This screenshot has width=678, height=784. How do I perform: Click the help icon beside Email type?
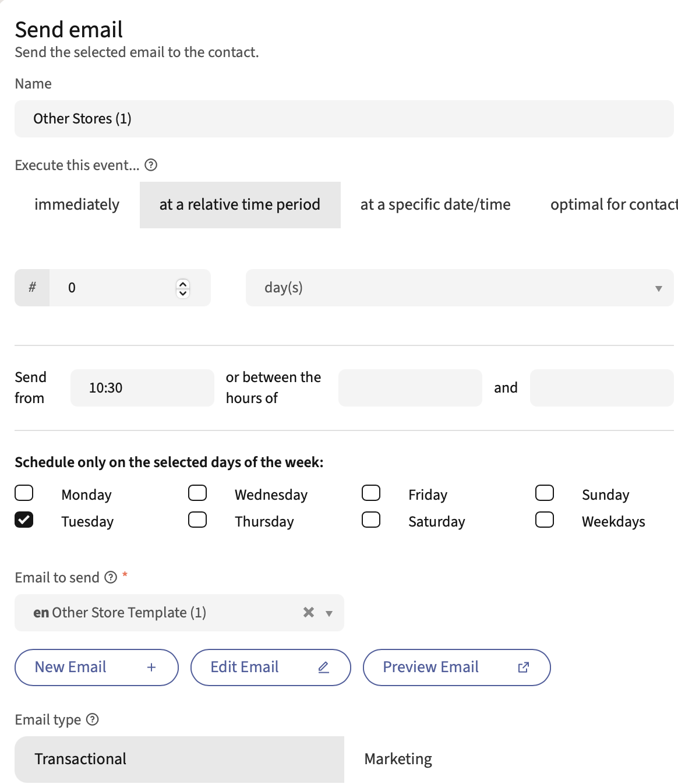[92, 719]
